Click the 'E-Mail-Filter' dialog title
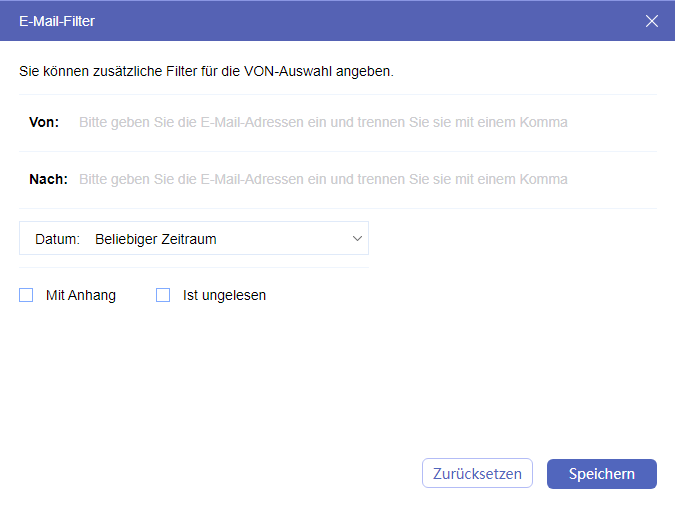 pyautogui.click(x=57, y=21)
